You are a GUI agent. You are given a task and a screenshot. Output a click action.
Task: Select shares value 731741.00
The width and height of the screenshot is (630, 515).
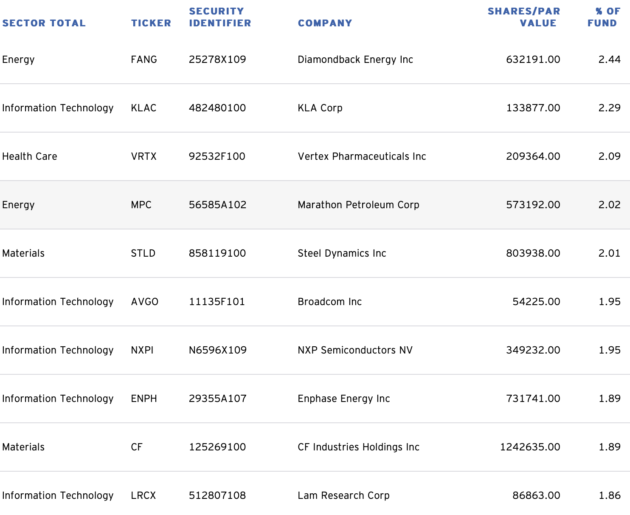click(x=533, y=399)
